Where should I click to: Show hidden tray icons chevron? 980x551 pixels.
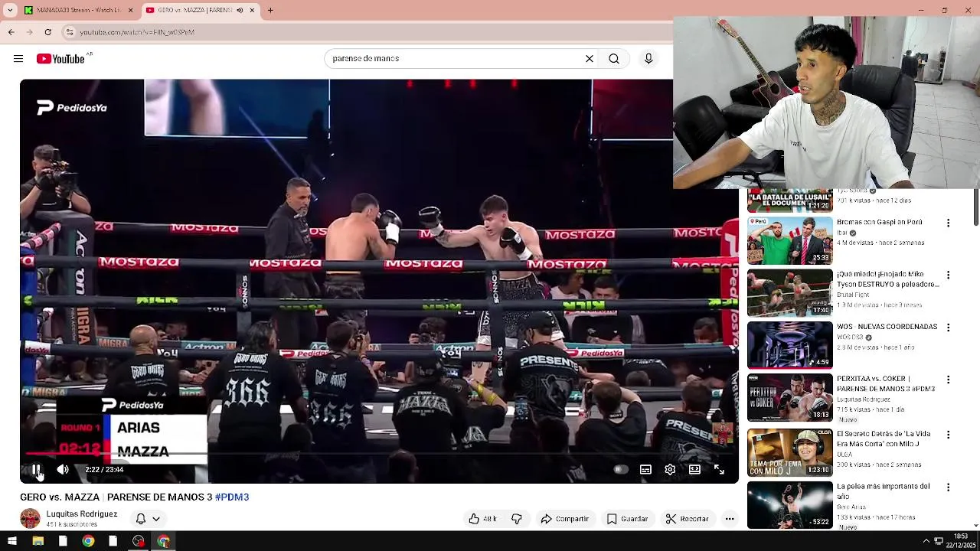926,541
